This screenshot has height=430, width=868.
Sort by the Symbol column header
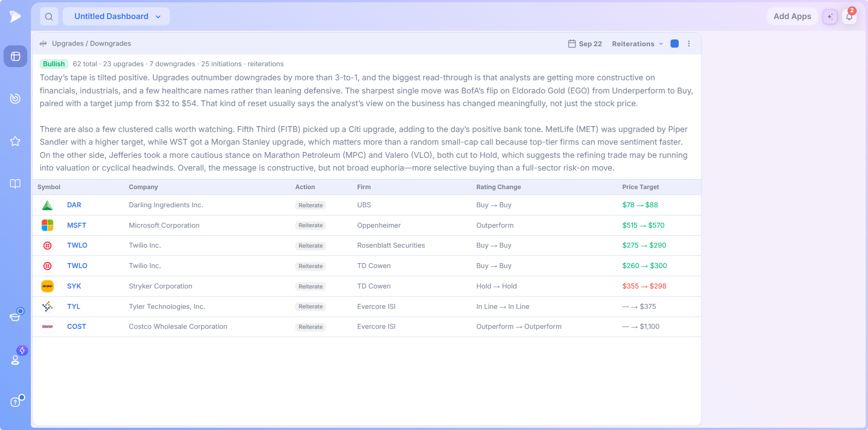49,187
